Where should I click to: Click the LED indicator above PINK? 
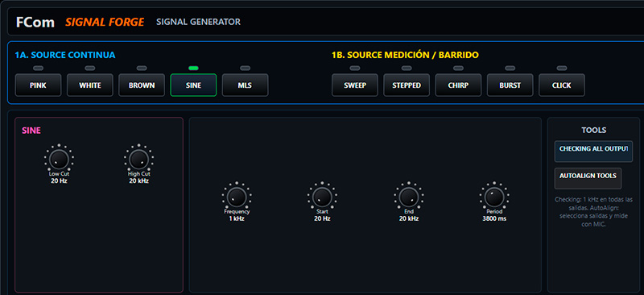[x=38, y=68]
